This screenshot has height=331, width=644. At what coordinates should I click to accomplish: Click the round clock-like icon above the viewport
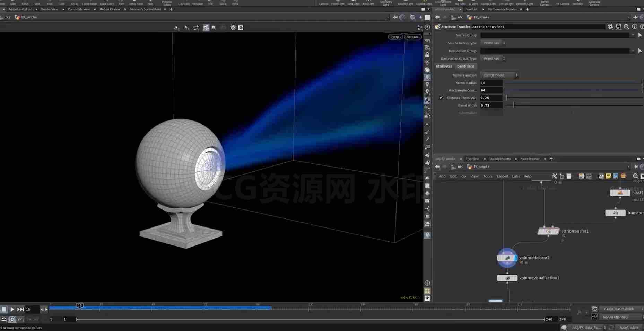click(x=233, y=27)
